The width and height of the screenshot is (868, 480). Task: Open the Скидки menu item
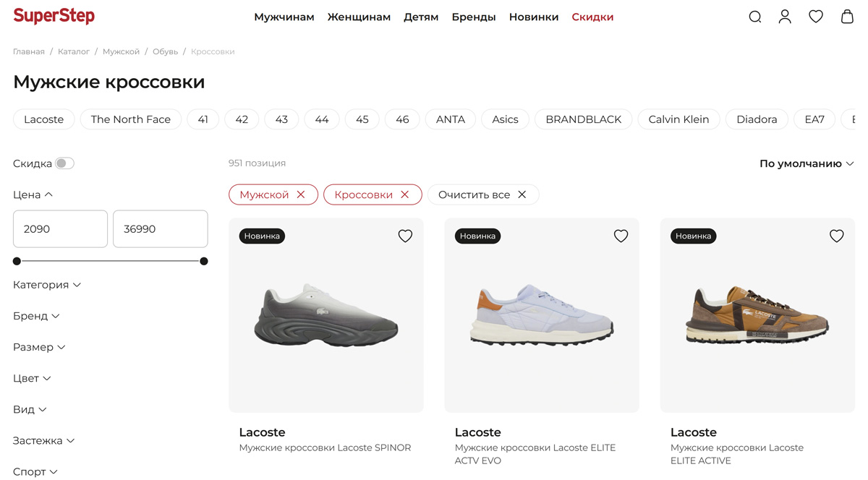(592, 17)
